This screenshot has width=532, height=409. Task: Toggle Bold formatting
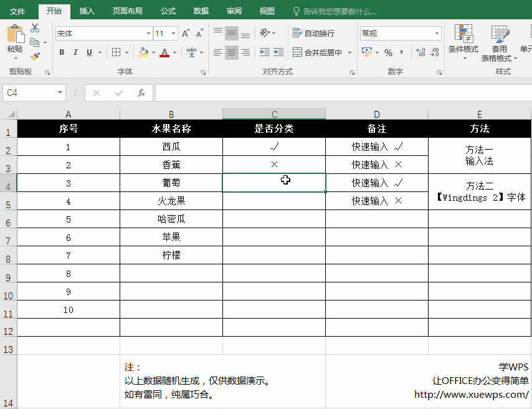pos(62,53)
